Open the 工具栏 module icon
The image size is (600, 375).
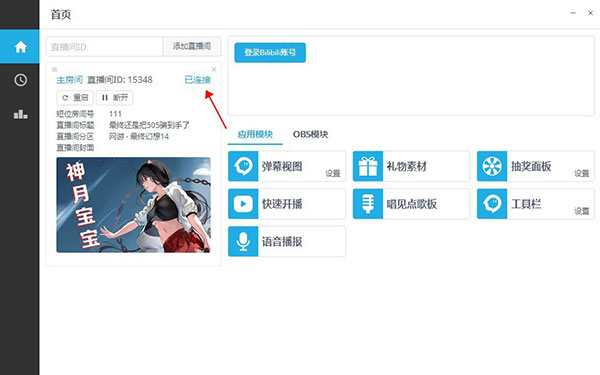[x=492, y=204]
